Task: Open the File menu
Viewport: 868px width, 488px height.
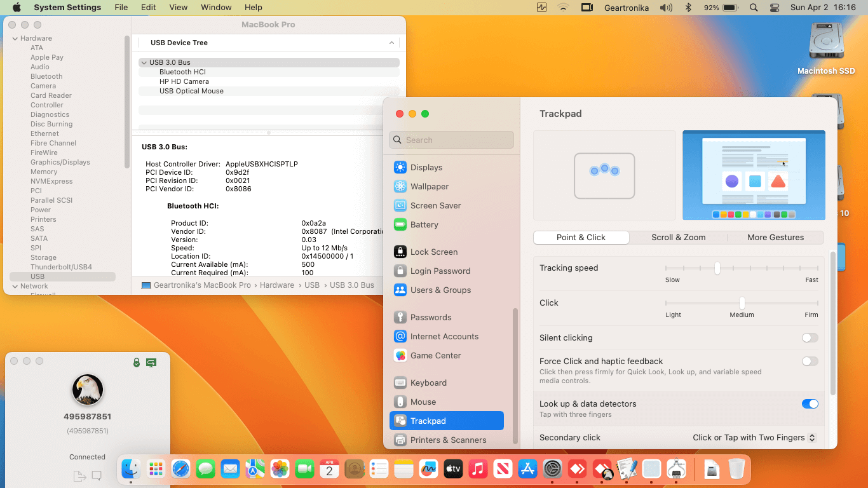Action: [121, 8]
